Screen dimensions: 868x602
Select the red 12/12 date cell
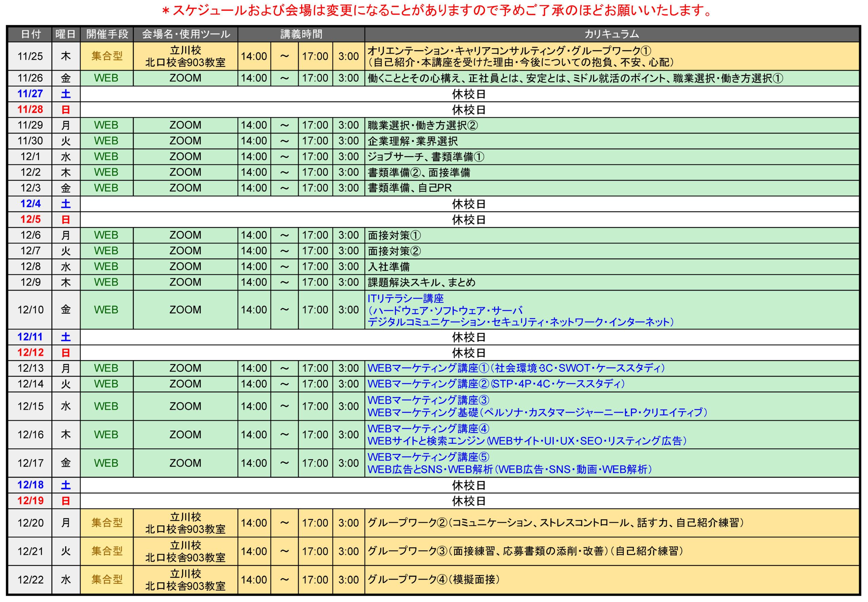[30, 353]
